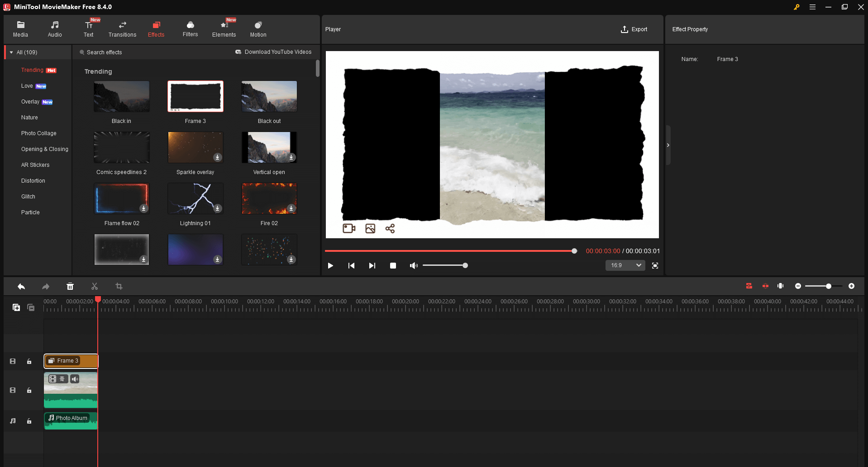This screenshot has height=467, width=868.
Task: Toggle the lock on the Frame 3 track
Action: (x=29, y=361)
